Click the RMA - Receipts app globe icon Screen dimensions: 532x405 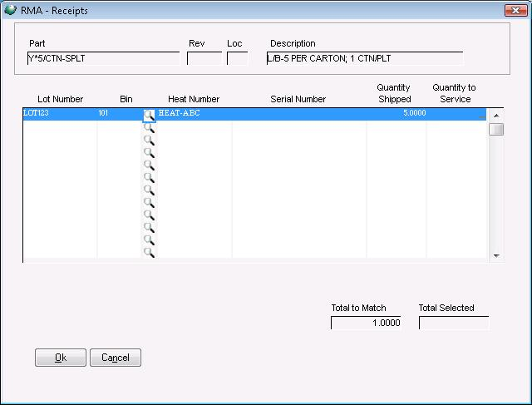click(x=10, y=10)
